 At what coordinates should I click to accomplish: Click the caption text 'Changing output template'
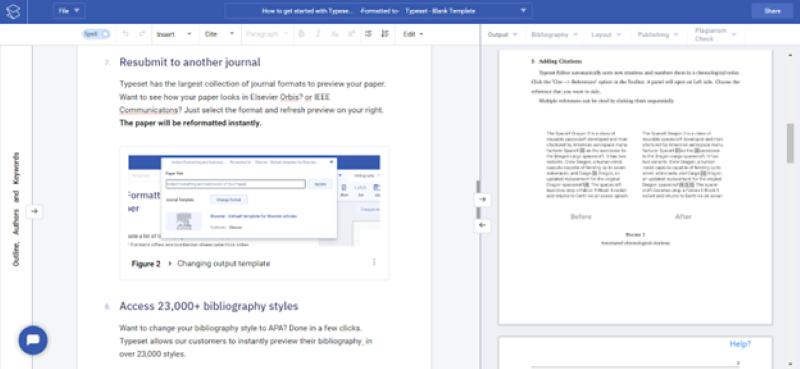coord(223,264)
